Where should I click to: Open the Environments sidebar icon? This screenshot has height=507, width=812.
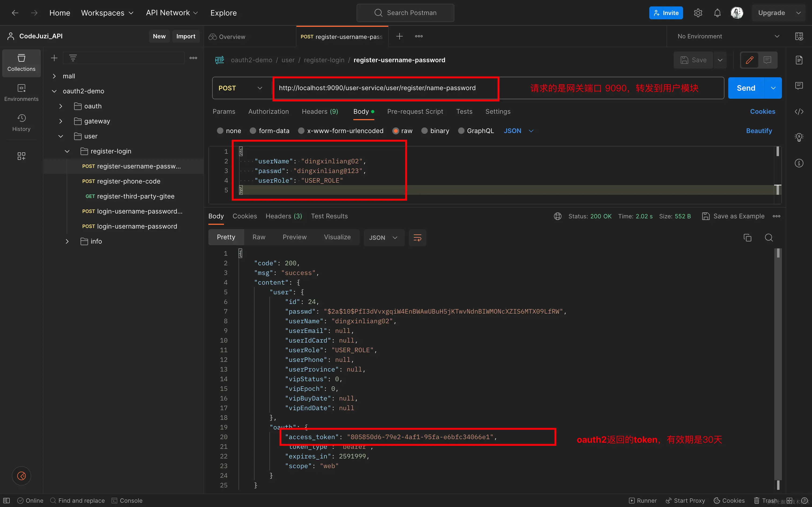pos(21,93)
